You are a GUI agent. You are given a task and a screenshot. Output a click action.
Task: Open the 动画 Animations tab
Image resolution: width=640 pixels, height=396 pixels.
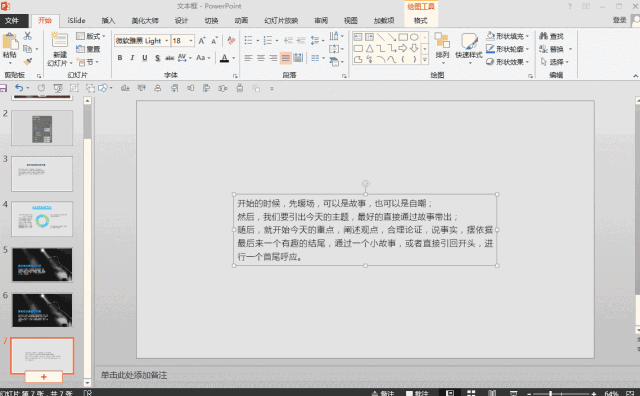coord(241,20)
